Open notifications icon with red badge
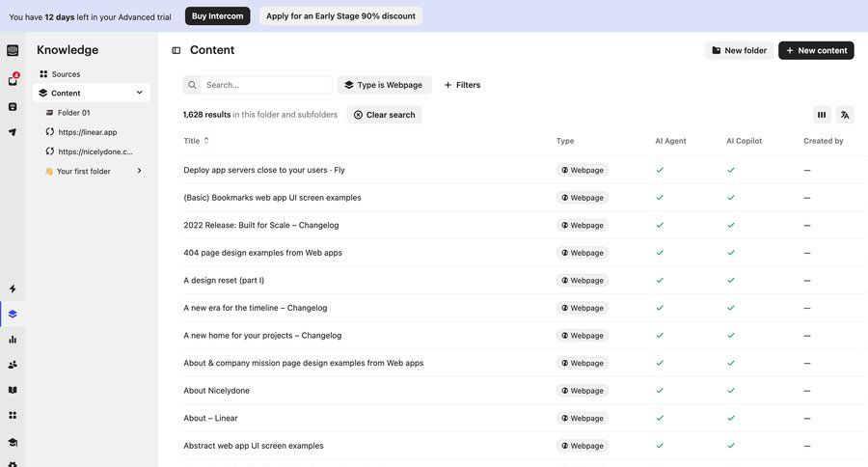This screenshot has height=467, width=868. 13,80
